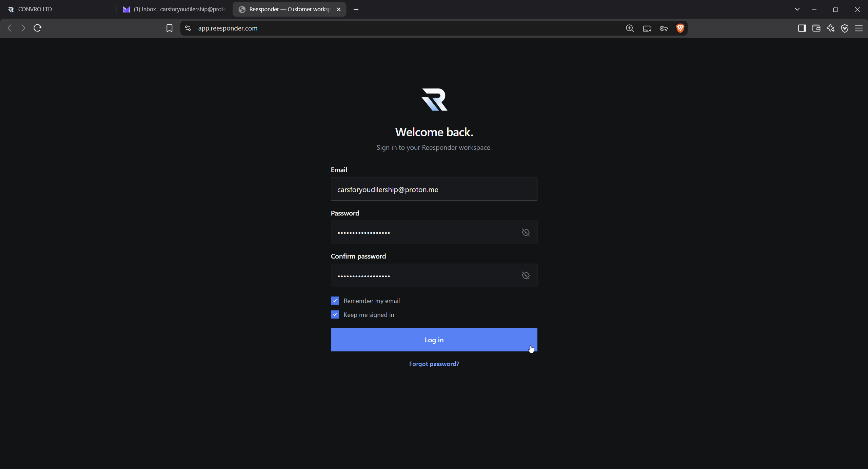This screenshot has height=469, width=868.
Task: Uncheck Remember my email
Action: tap(335, 301)
